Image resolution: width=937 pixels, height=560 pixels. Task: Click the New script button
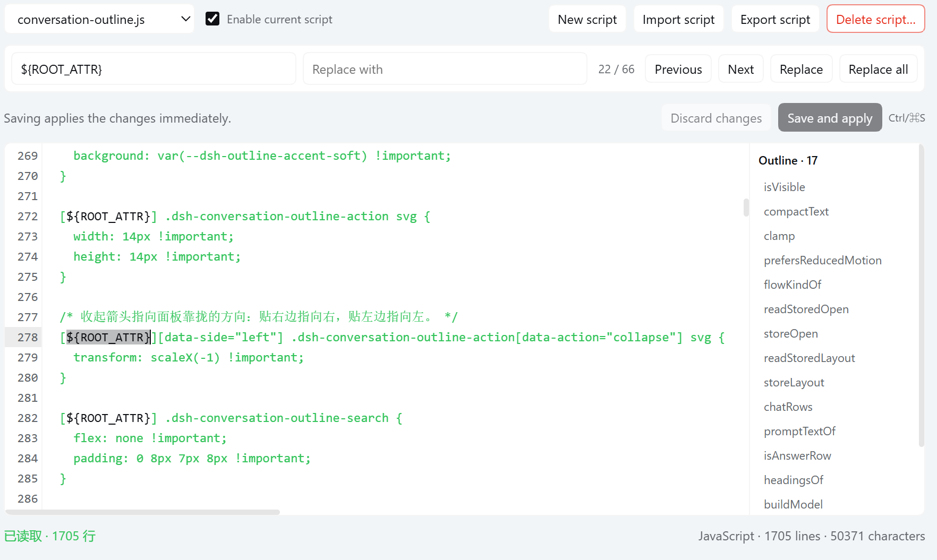pyautogui.click(x=587, y=20)
